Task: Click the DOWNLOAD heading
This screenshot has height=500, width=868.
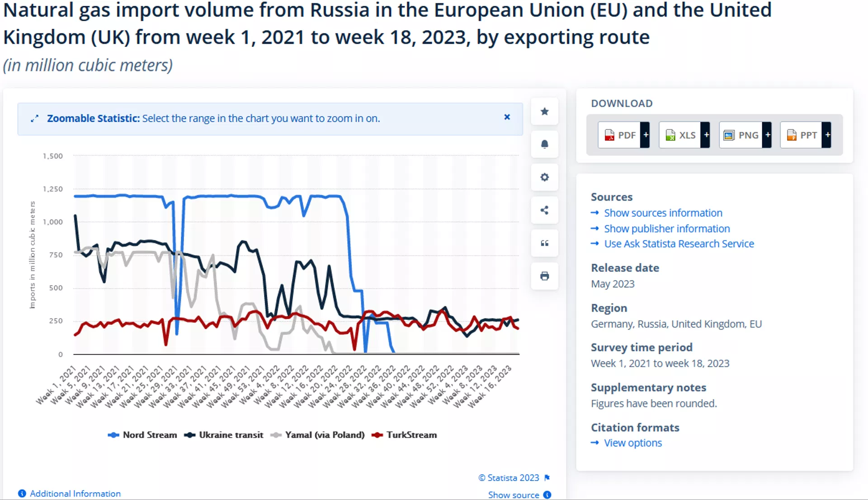Action: pyautogui.click(x=622, y=103)
